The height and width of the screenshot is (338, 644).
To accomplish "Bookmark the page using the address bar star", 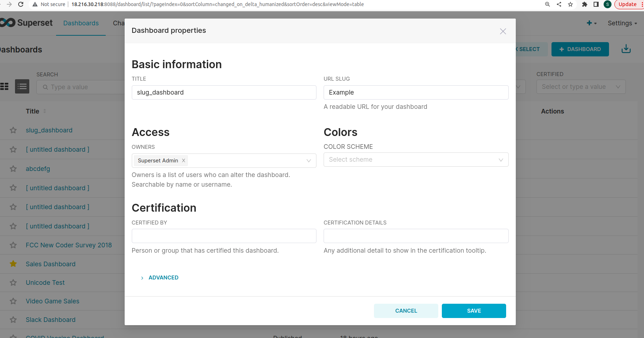I will click(570, 4).
